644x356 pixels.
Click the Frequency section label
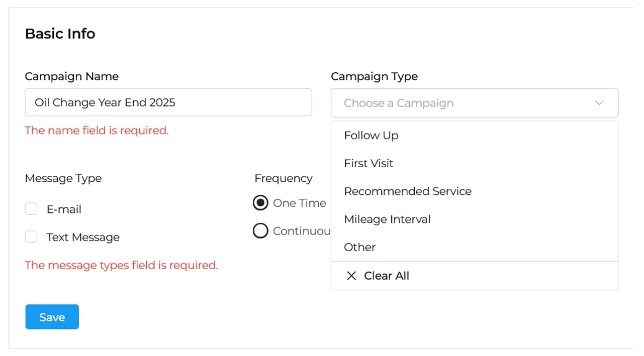coord(283,178)
